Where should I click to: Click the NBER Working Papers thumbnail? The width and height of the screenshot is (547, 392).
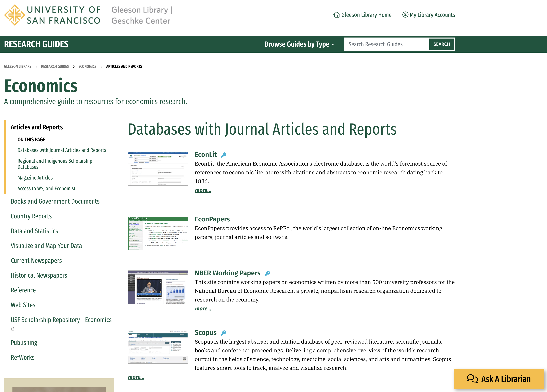(x=158, y=287)
